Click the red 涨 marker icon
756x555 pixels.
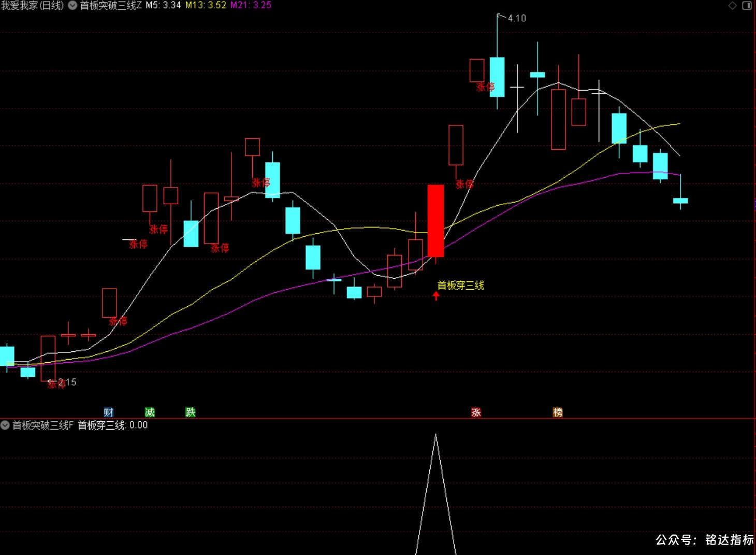(476, 412)
